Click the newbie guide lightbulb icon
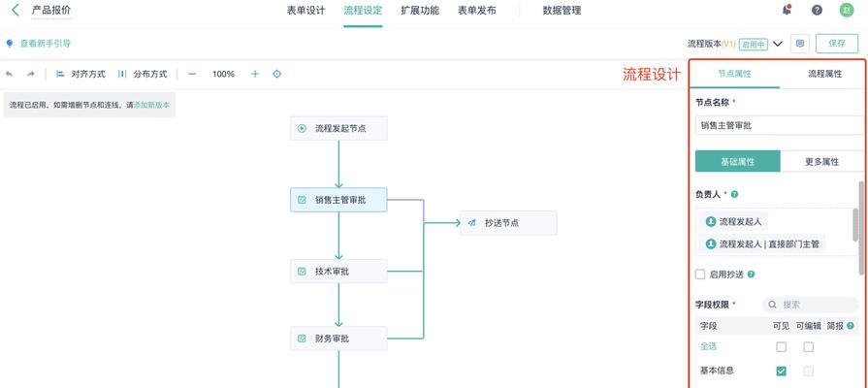 coord(9,44)
